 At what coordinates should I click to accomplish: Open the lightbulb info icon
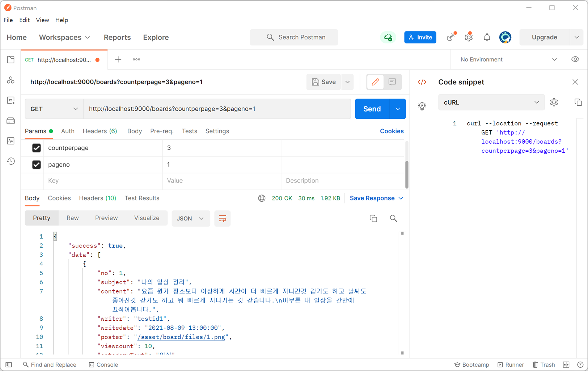(x=422, y=106)
